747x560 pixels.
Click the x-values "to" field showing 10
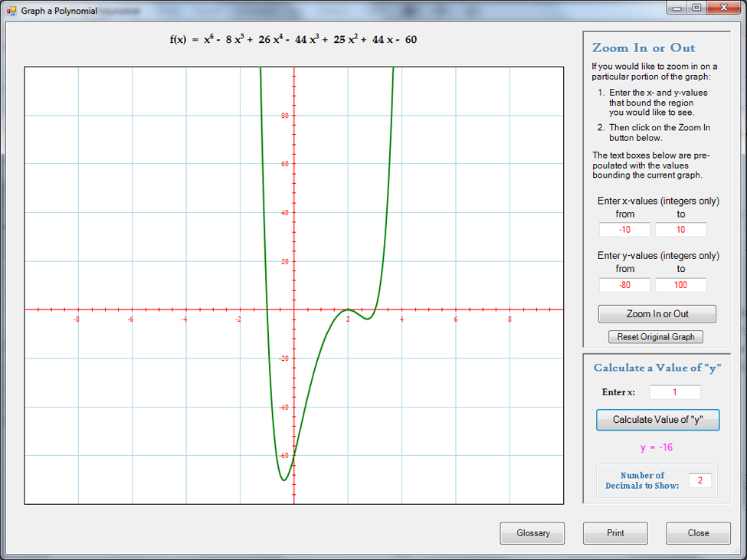pos(680,230)
